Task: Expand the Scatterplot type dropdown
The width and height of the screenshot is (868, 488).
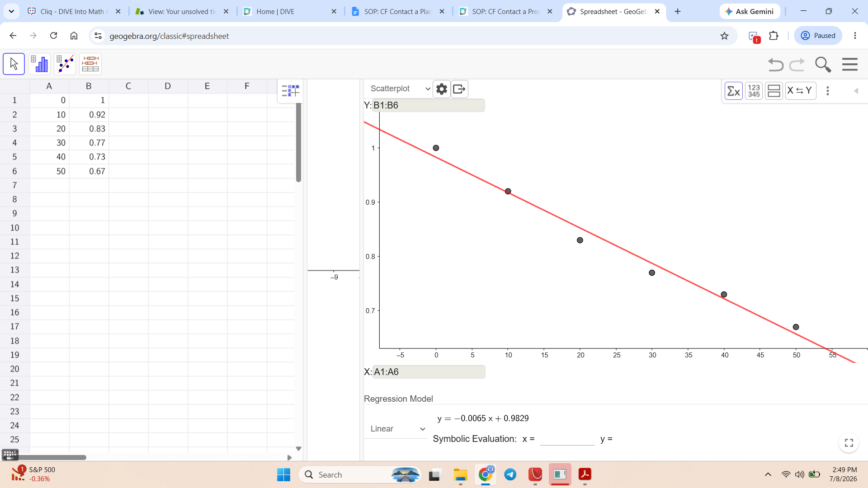Action: click(x=400, y=89)
